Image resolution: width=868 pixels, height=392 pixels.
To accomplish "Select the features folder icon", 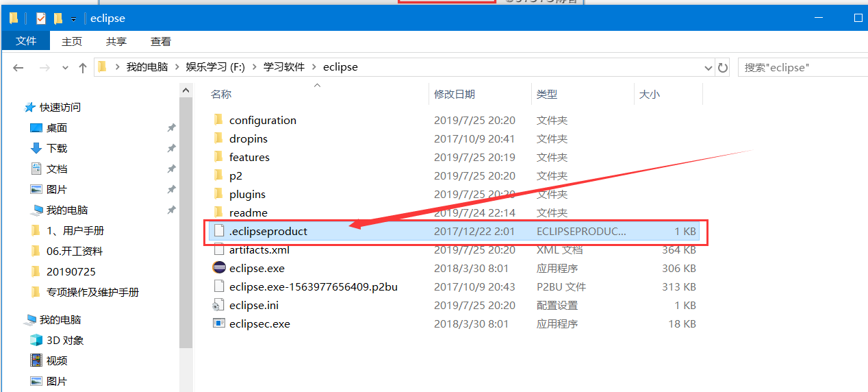I will click(218, 157).
